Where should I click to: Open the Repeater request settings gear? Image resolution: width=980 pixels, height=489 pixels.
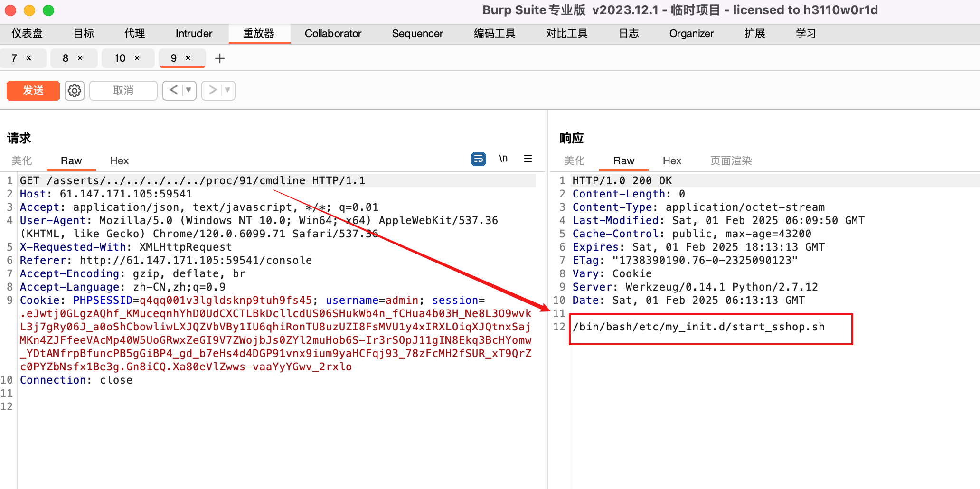[74, 90]
